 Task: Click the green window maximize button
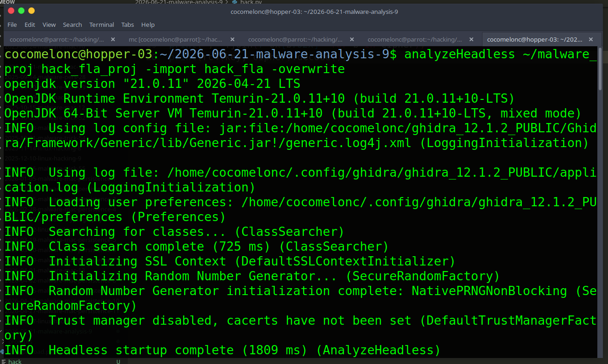coord(21,11)
